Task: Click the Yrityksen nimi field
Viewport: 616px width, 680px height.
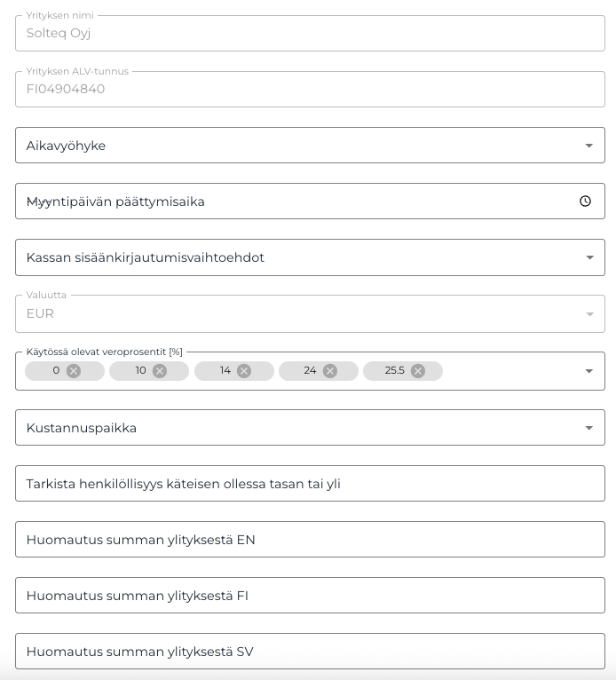Action: [x=310, y=34]
